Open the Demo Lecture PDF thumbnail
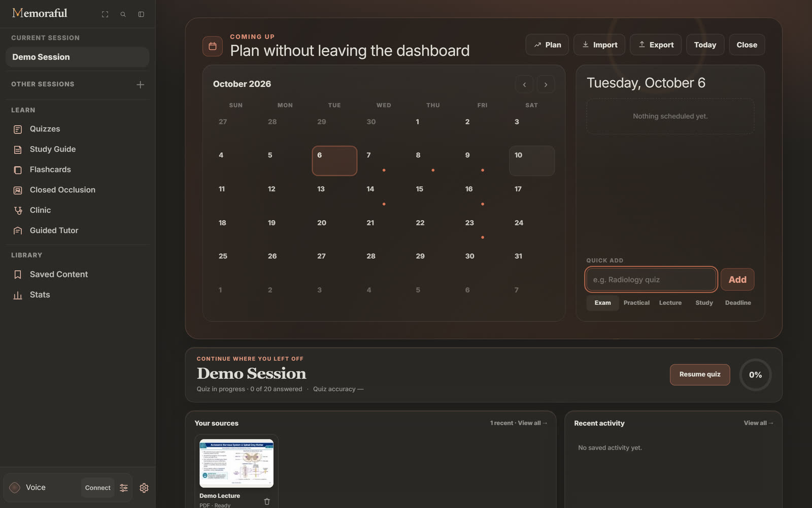 coord(236,463)
